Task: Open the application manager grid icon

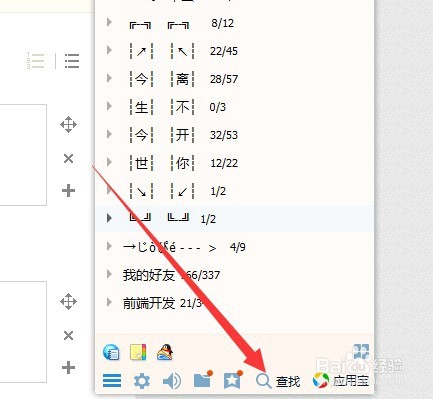Action: (x=361, y=352)
